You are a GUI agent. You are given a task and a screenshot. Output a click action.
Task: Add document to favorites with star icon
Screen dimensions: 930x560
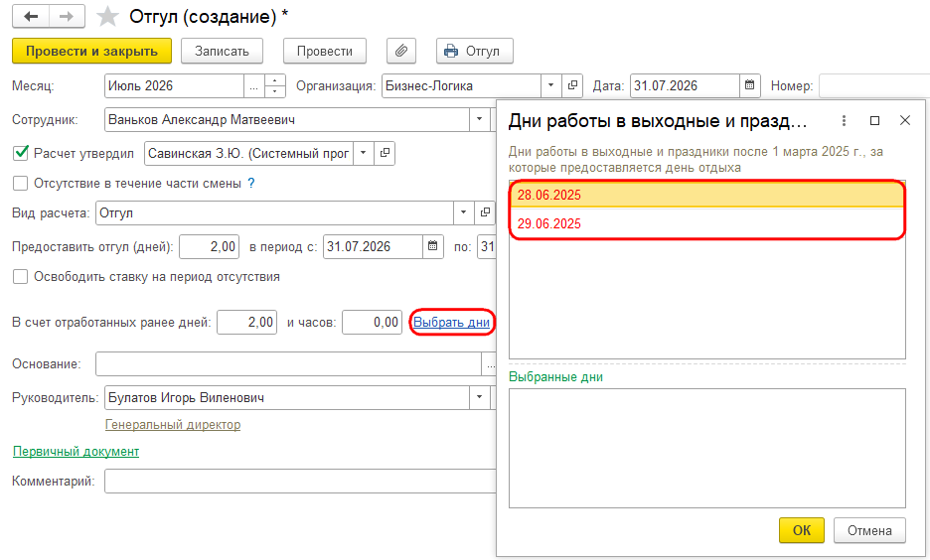tap(107, 17)
